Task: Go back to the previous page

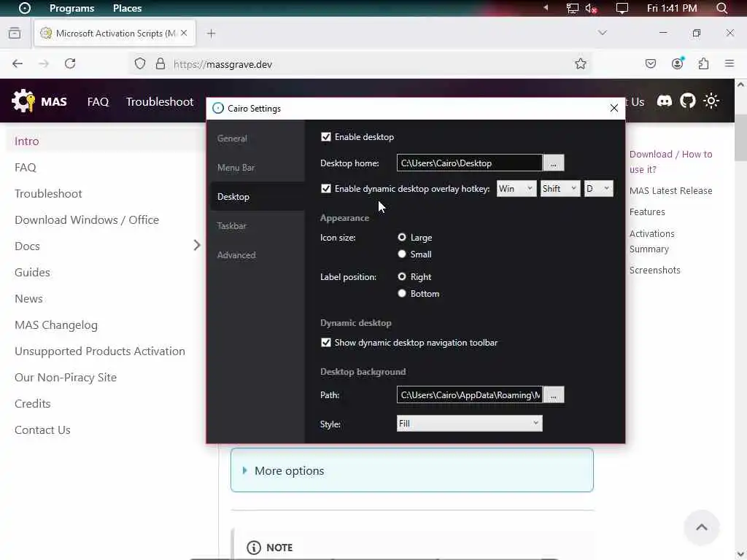Action: point(18,64)
